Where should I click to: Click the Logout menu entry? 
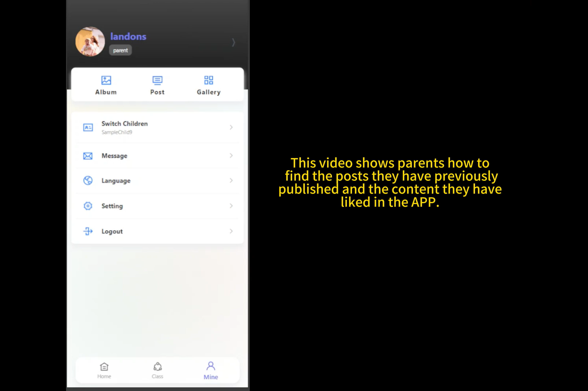[112, 231]
